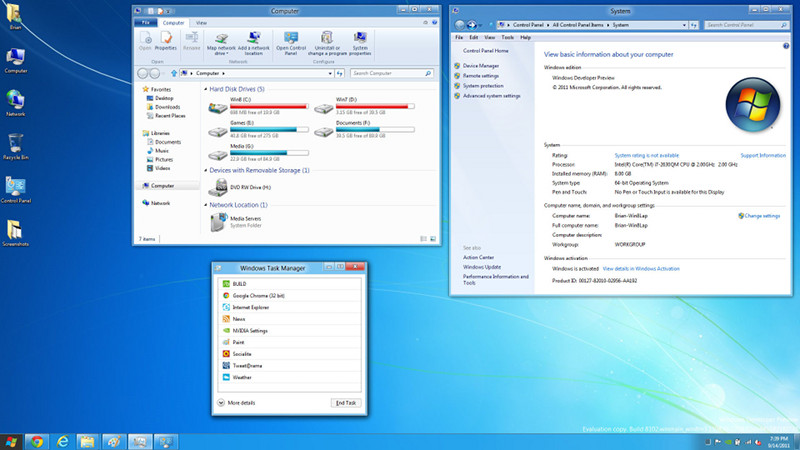Minimize the ribbon in Computer window

pos(426,22)
